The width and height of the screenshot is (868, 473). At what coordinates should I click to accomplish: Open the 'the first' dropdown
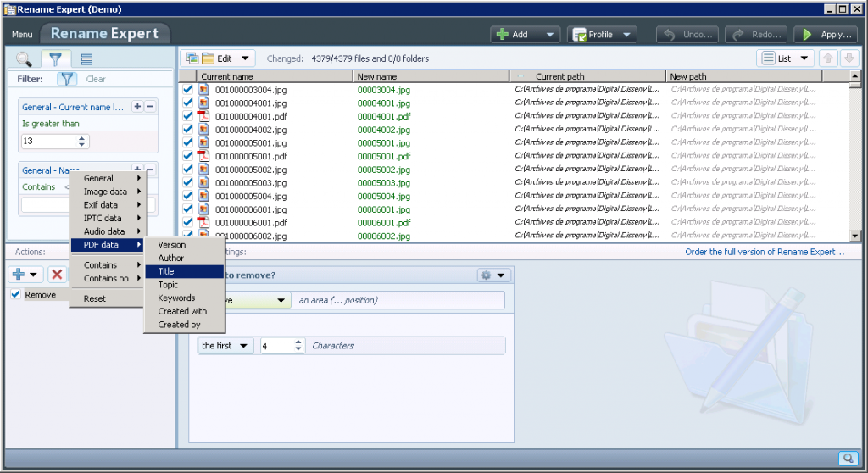225,346
